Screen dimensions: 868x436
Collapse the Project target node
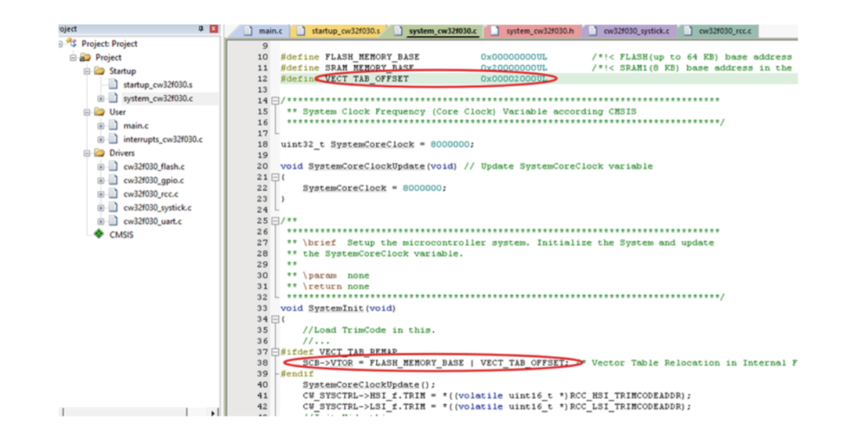[x=73, y=58]
